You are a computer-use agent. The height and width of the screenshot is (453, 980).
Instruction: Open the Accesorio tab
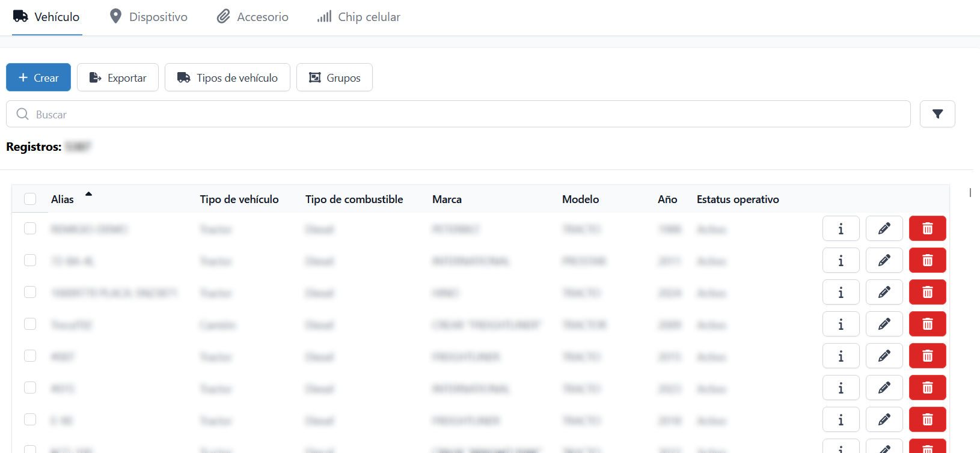[253, 17]
